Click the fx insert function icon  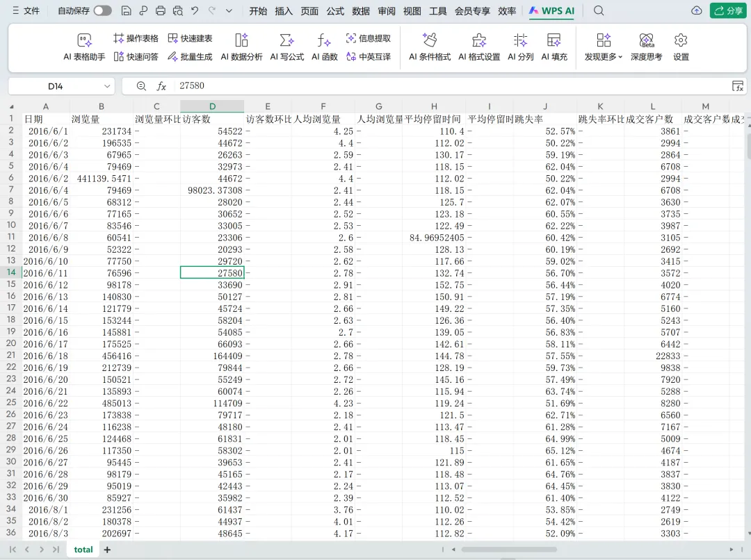coord(161,86)
